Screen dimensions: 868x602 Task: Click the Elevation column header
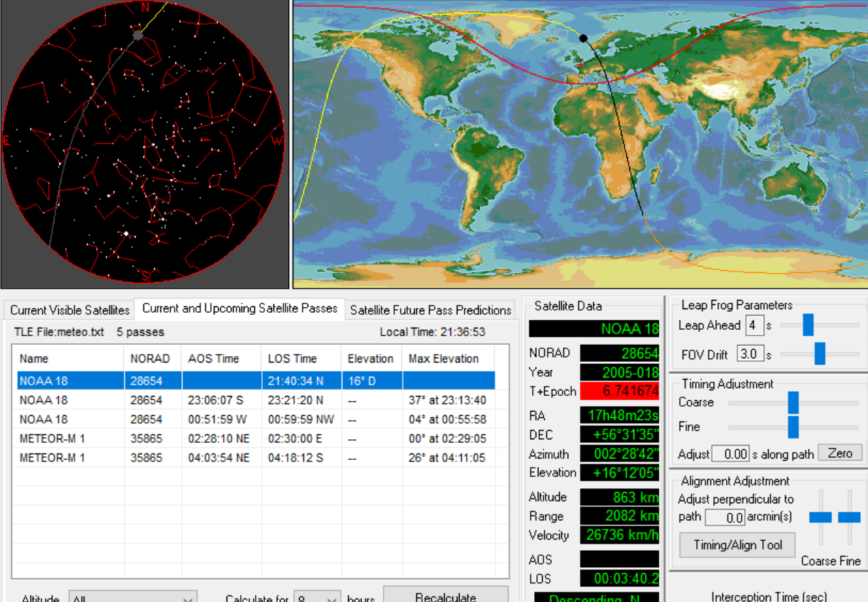point(372,359)
